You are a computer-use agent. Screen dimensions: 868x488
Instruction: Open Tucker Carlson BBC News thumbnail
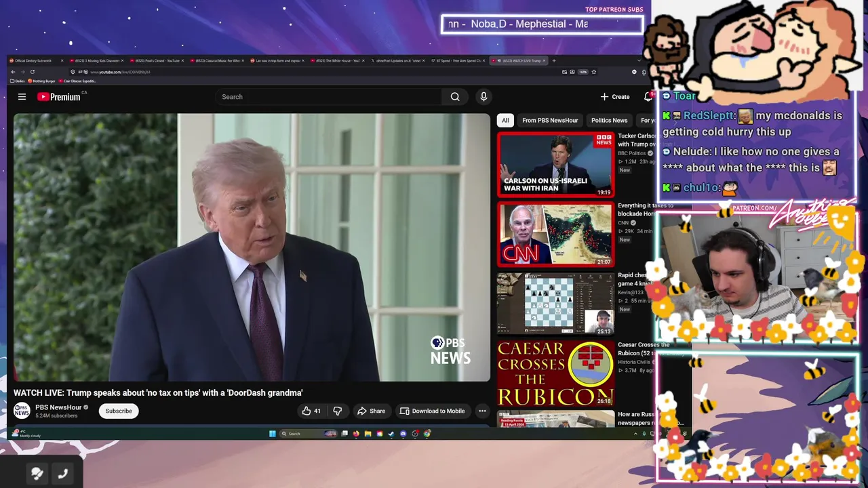coord(555,164)
